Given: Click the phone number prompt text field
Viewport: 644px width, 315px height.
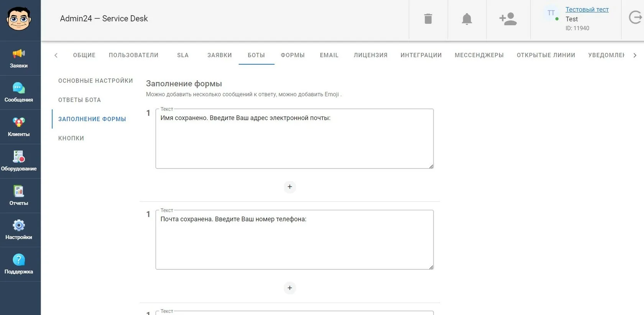Looking at the screenshot, I should point(294,240).
